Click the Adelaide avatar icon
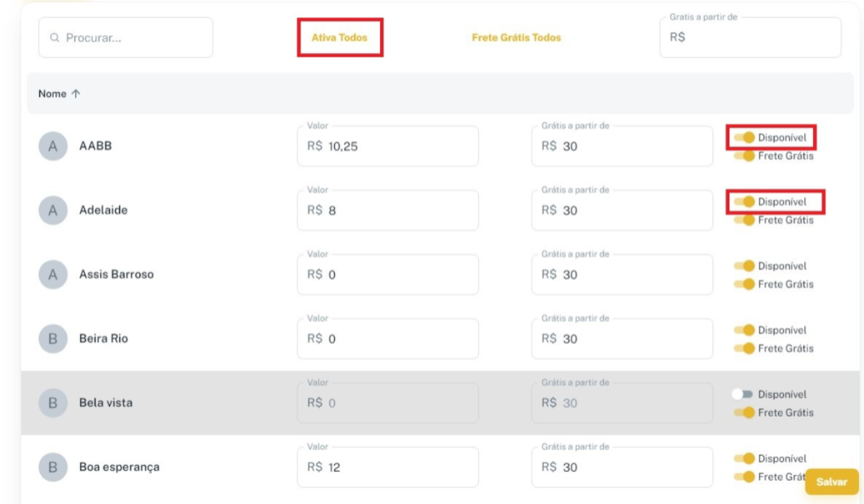Image resolution: width=864 pixels, height=504 pixels. pos(52,210)
